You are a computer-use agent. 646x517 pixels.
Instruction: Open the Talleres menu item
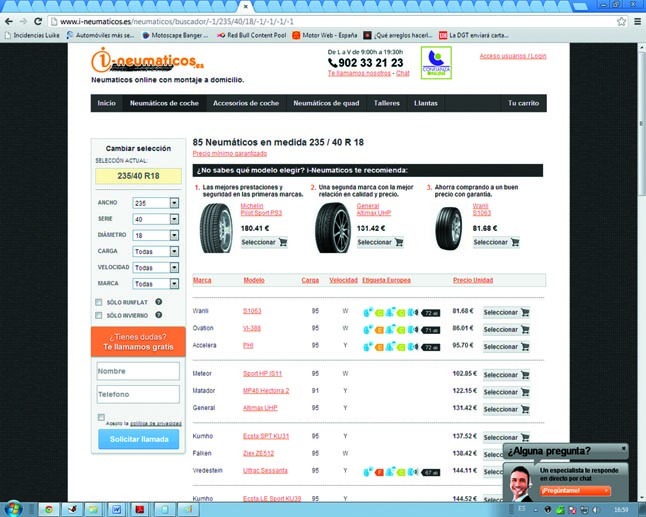coord(387,103)
